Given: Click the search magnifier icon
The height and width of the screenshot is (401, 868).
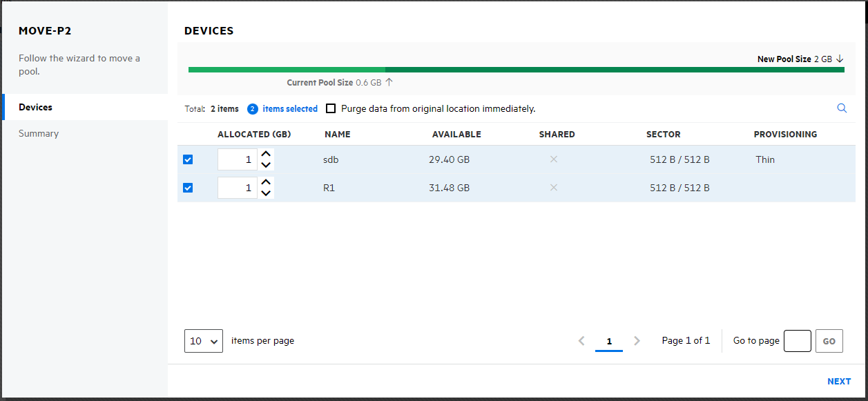Looking at the screenshot, I should pos(842,108).
